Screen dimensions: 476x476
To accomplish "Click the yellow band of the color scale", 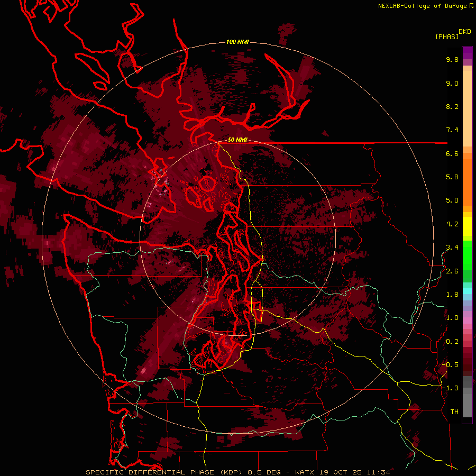I will [x=467, y=226].
